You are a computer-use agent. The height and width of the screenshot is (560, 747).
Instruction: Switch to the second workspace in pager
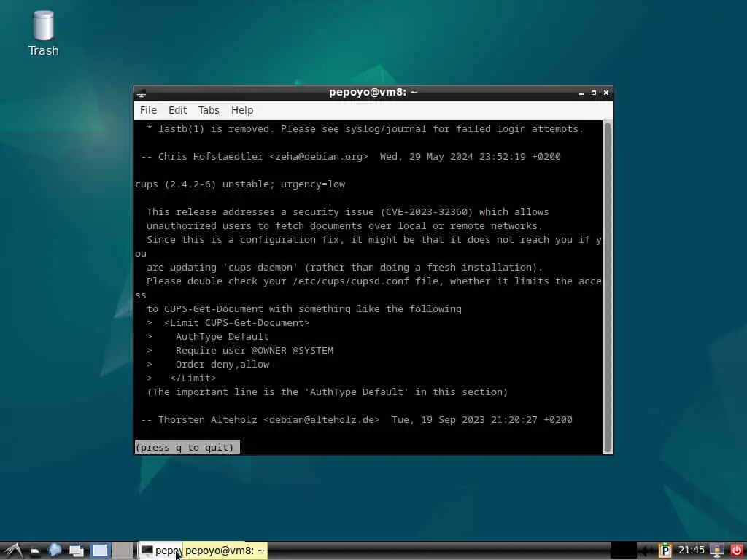(123, 551)
